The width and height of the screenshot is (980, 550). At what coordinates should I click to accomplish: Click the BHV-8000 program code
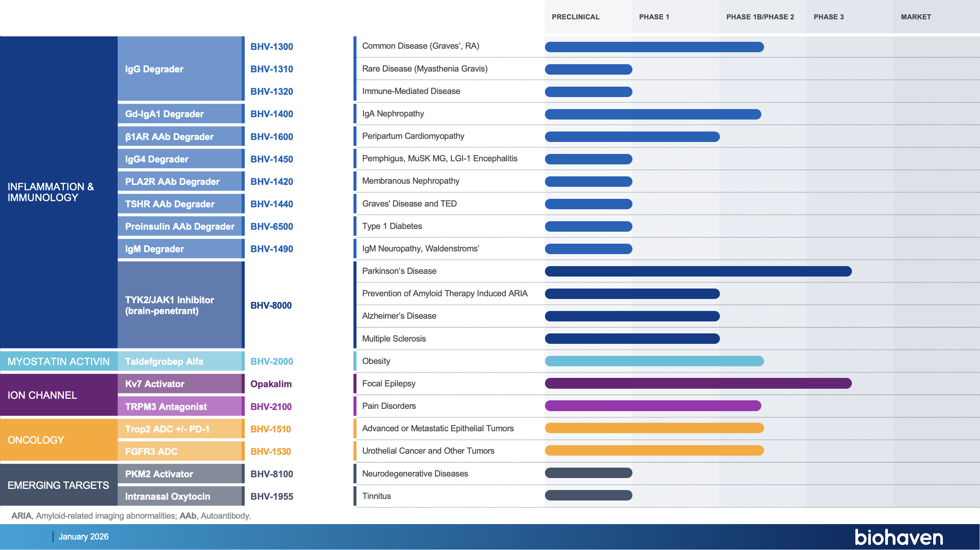(x=271, y=306)
